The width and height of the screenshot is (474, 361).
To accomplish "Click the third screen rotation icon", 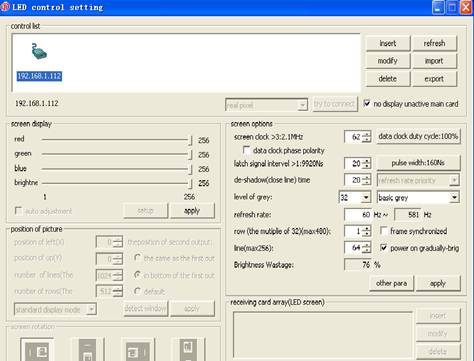I will click(x=138, y=350).
